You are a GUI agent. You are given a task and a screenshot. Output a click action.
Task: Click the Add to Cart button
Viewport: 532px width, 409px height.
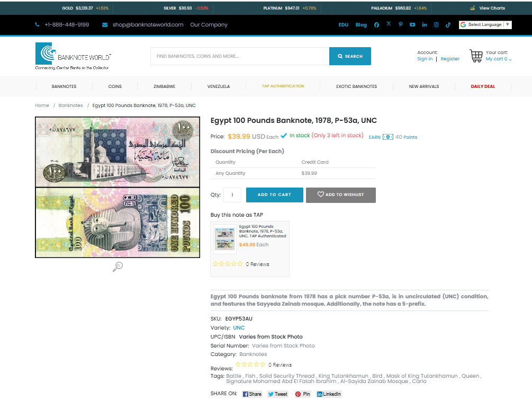coord(275,195)
